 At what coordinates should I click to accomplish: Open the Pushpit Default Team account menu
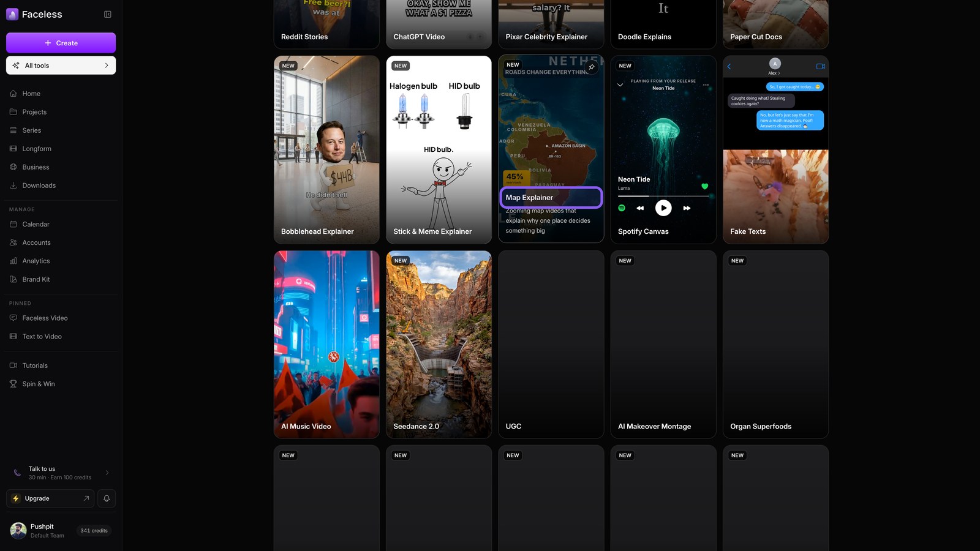tap(61, 531)
